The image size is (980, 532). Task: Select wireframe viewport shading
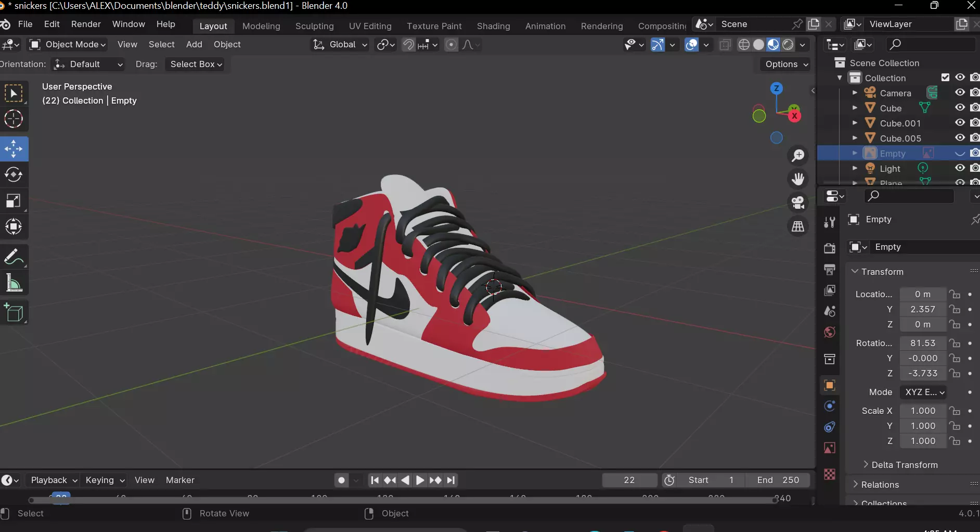point(744,45)
